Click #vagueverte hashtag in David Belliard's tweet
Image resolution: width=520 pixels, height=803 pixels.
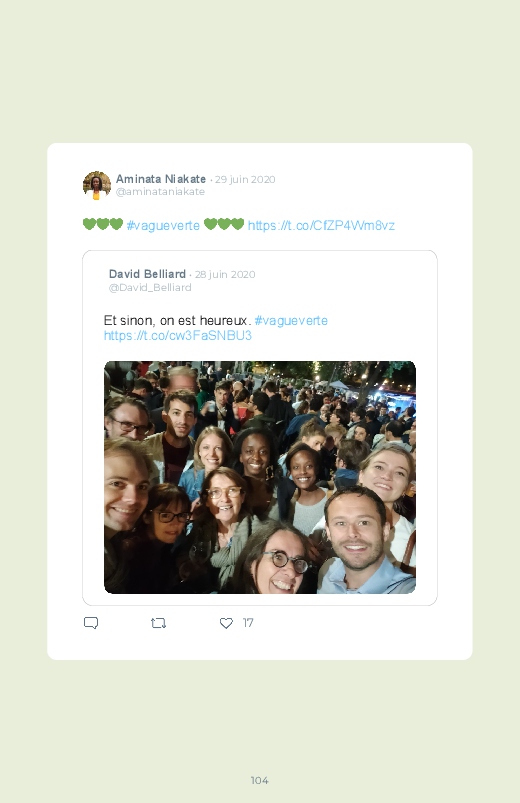[x=291, y=321]
